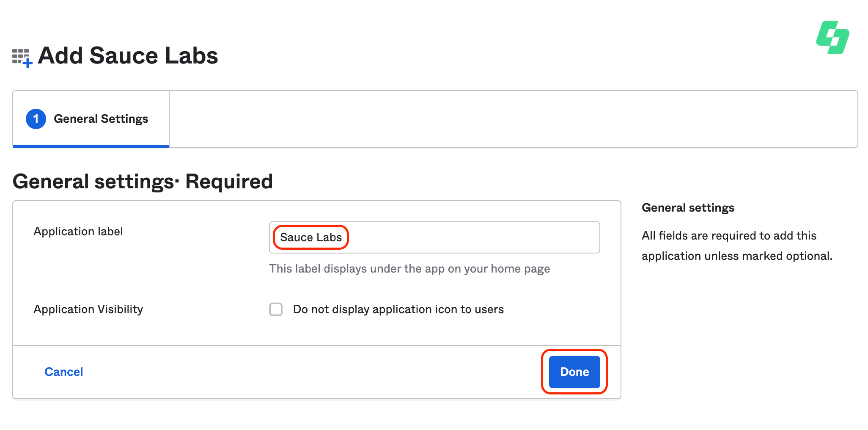Image resolution: width=868 pixels, height=430 pixels.
Task: Click the Application label field caption
Action: click(78, 232)
